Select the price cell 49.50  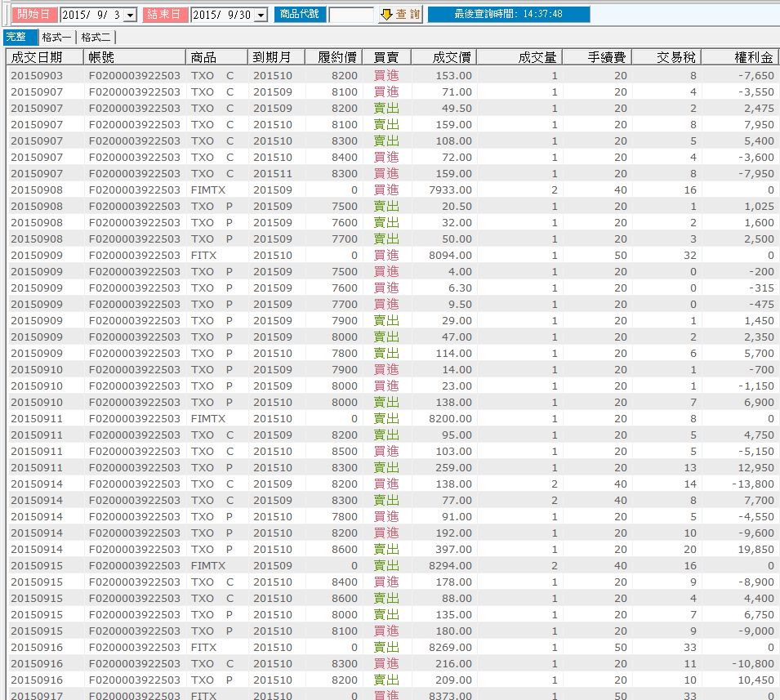click(x=457, y=109)
